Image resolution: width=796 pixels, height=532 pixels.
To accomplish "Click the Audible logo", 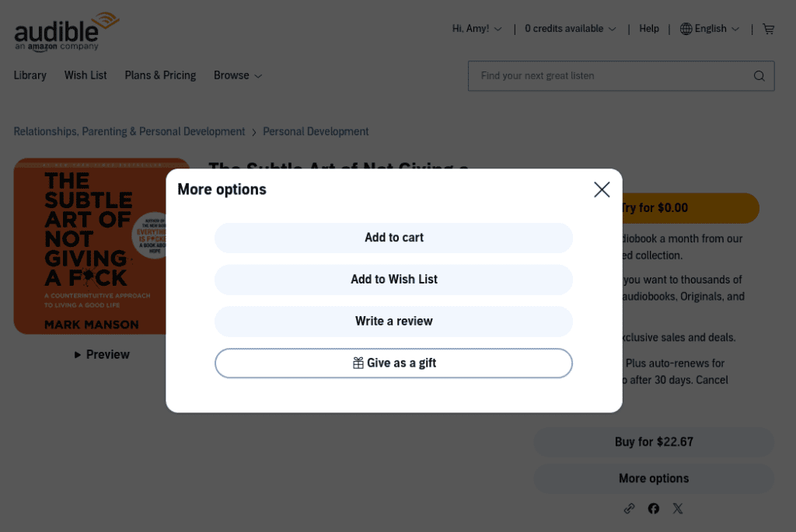I will [67, 31].
